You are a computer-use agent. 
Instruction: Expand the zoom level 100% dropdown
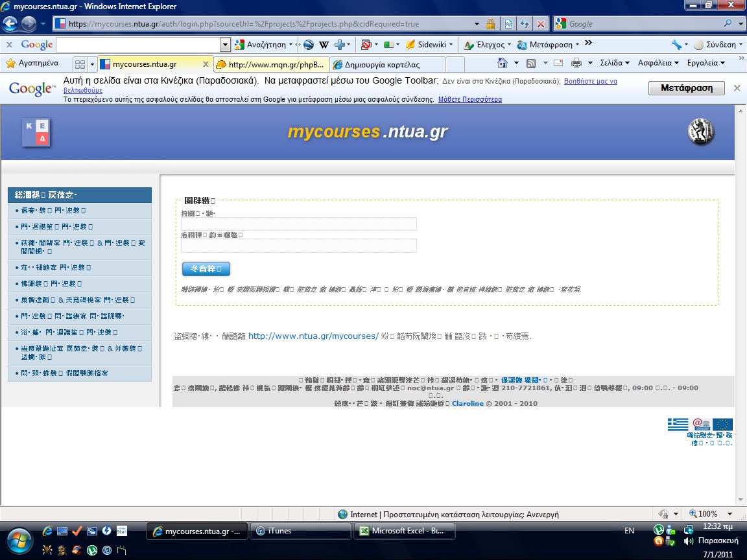(731, 514)
